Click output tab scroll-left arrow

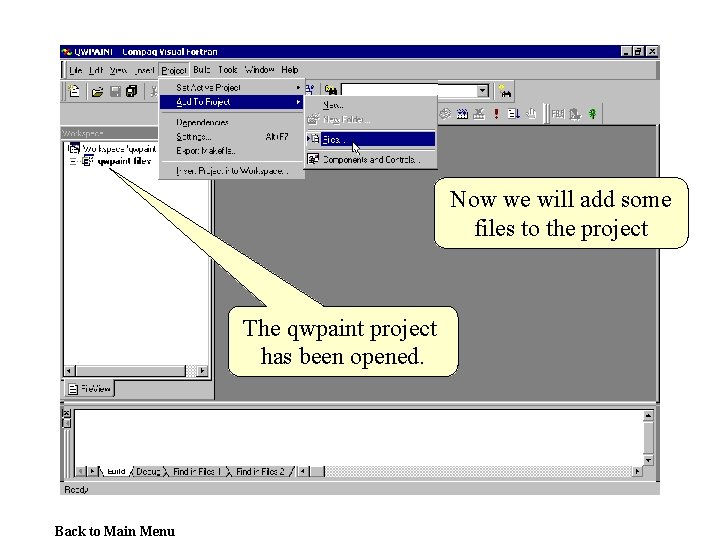[81, 471]
